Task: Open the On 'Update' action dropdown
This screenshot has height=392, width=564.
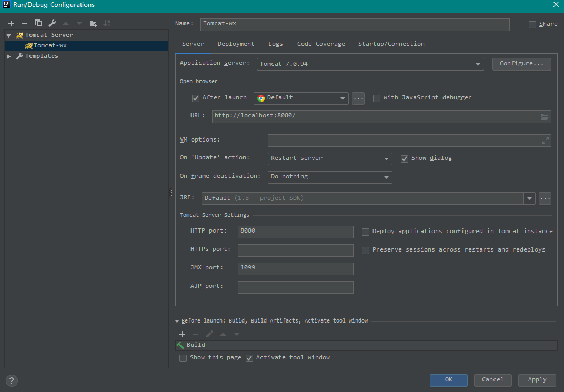Action: (330, 158)
